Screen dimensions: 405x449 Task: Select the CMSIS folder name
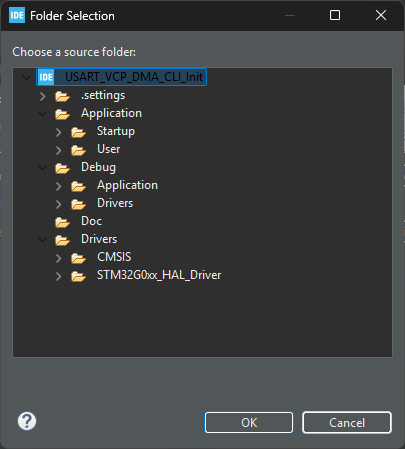tap(114, 257)
